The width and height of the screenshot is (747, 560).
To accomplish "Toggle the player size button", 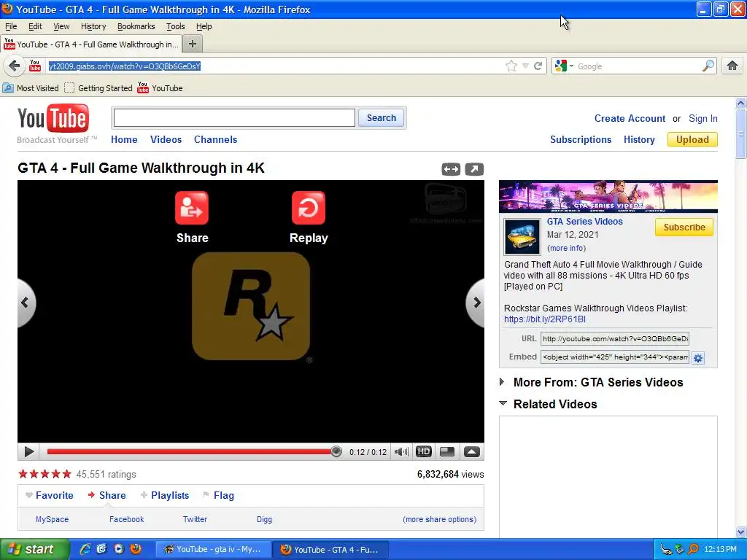I will [x=447, y=451].
